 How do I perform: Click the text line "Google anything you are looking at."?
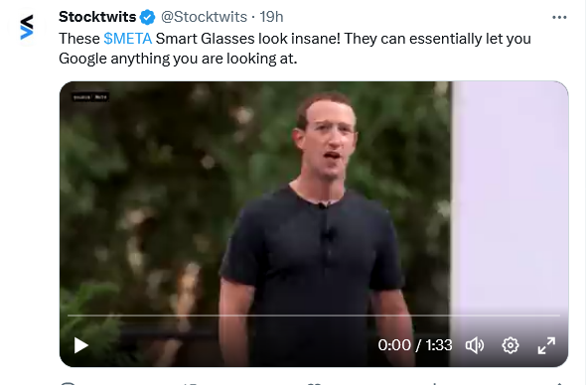(178, 59)
